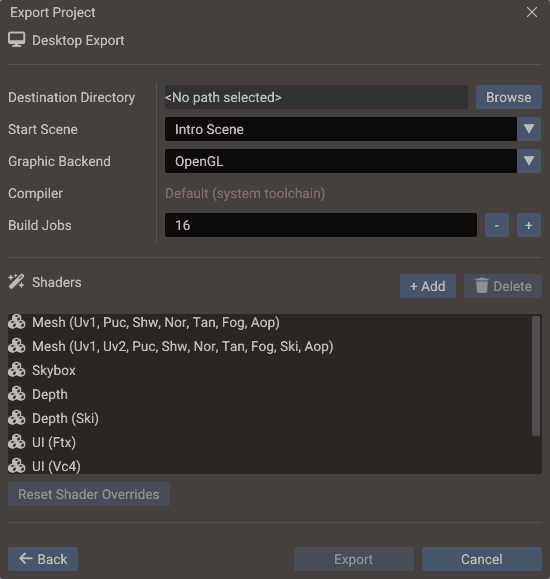Click the icon of the first Mesh shader

(17, 322)
